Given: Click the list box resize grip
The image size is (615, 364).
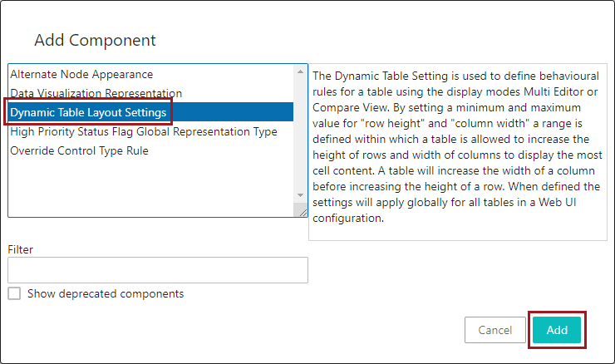Looking at the screenshot, I should [303, 212].
